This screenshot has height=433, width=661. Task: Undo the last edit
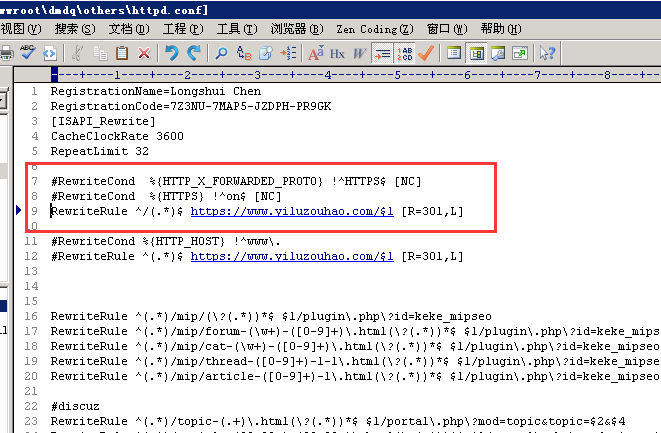coord(172,53)
